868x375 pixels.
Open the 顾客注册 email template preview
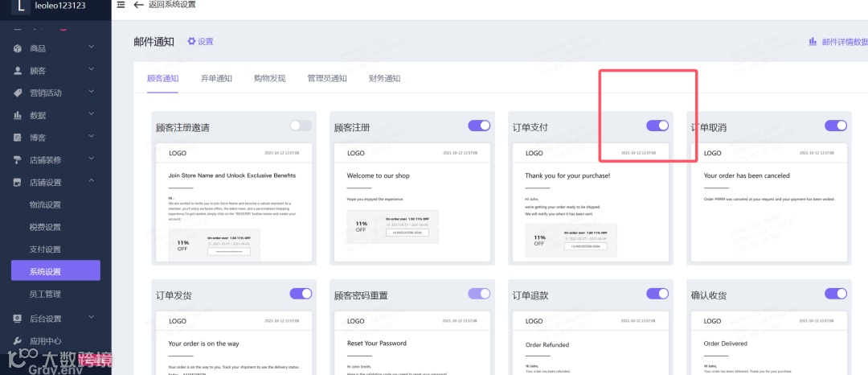click(x=412, y=202)
